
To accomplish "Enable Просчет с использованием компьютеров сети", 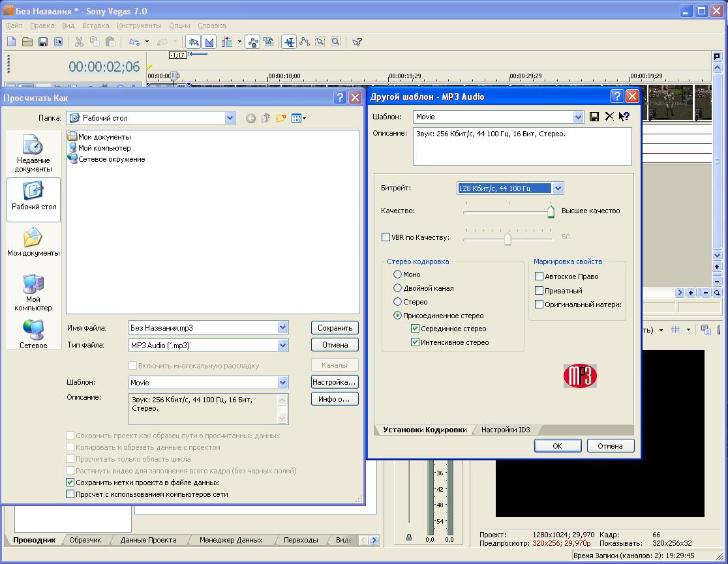I will 70,494.
